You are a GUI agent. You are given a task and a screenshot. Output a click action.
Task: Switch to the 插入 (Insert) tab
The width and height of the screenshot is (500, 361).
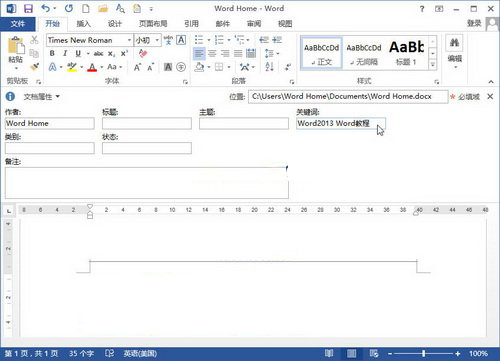pyautogui.click(x=84, y=24)
